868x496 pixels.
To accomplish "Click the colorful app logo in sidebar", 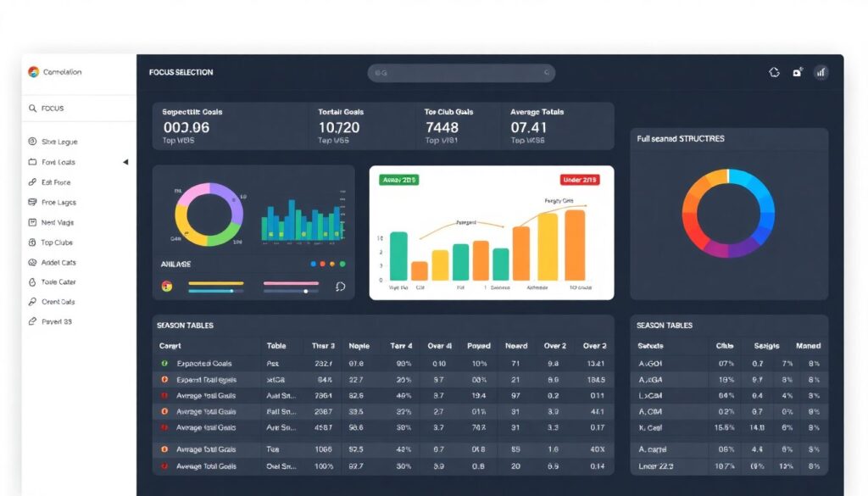I will [34, 72].
